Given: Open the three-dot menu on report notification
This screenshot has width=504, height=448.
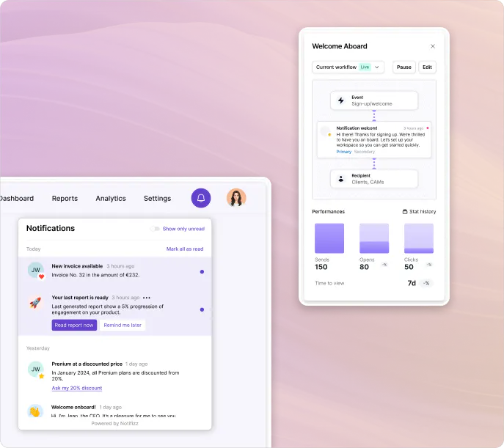Looking at the screenshot, I should coord(147,298).
